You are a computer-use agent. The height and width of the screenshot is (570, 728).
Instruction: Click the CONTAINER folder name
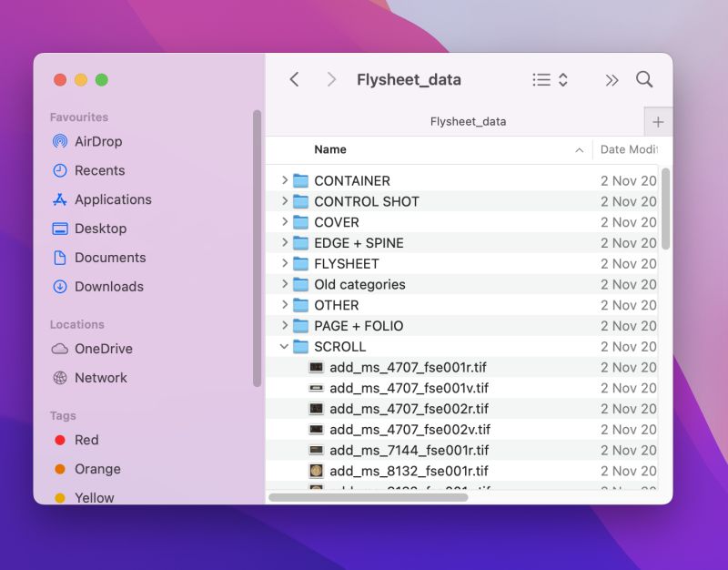coord(352,180)
